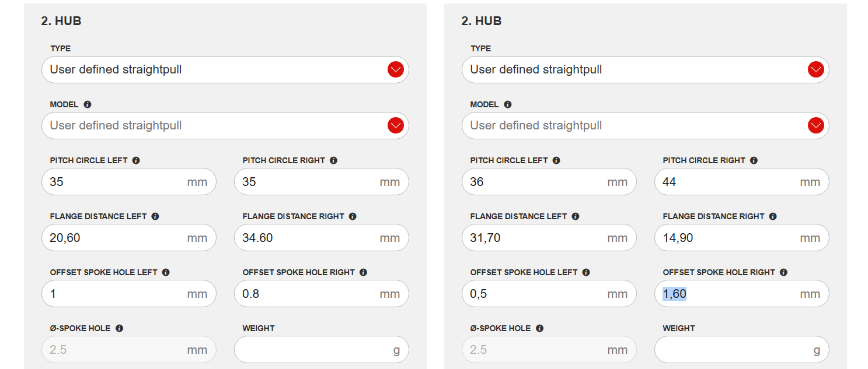This screenshot has width=868, height=369.
Task: Click info icon beside right panel Ø-Spoke Hole
Action: 539,328
